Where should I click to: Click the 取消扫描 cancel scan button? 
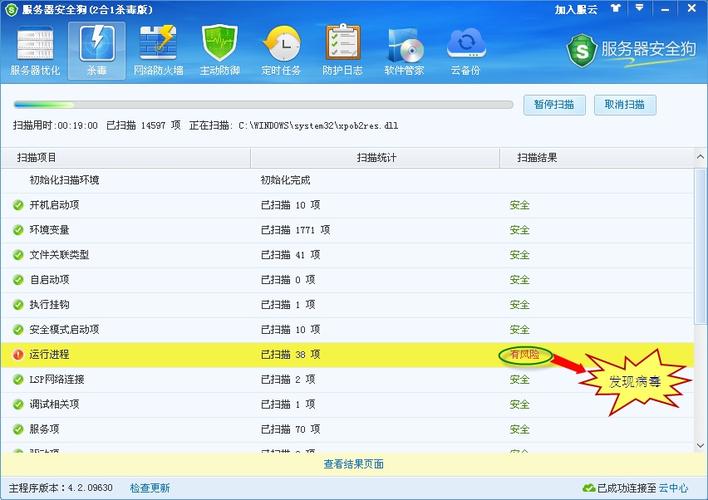[624, 105]
